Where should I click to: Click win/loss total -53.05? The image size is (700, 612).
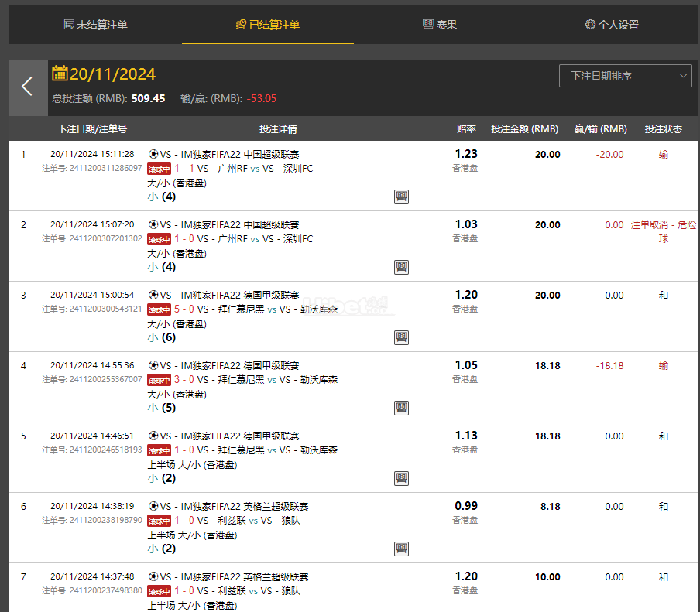coord(262,98)
